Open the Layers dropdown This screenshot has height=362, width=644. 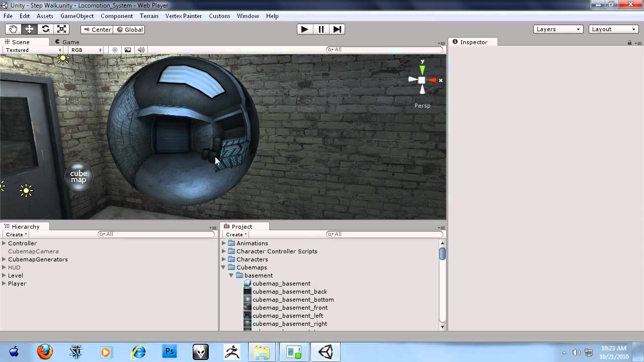pyautogui.click(x=558, y=29)
